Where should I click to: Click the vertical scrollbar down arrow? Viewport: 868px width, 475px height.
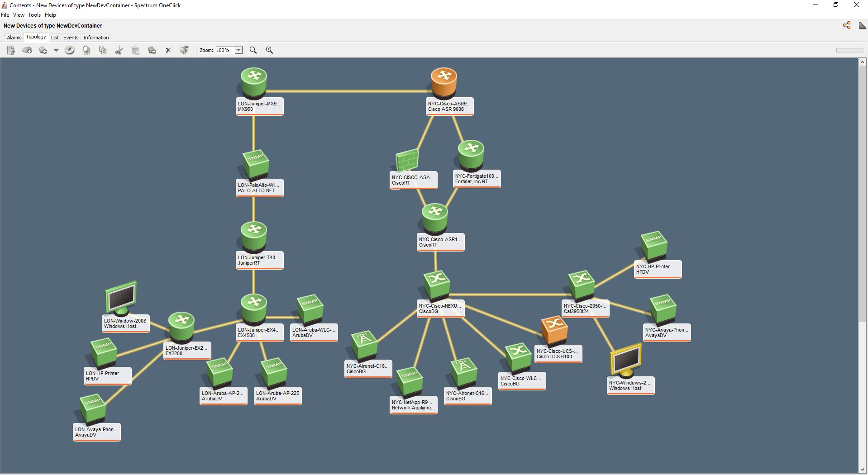point(863,470)
